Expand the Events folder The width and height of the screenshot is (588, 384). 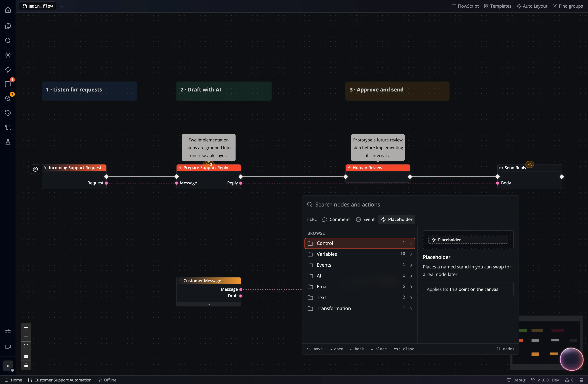pos(360,265)
